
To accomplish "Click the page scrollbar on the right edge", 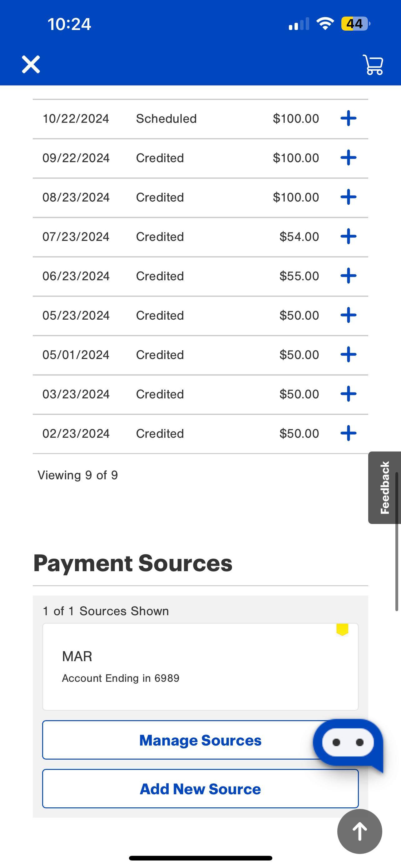I will (x=397, y=542).
